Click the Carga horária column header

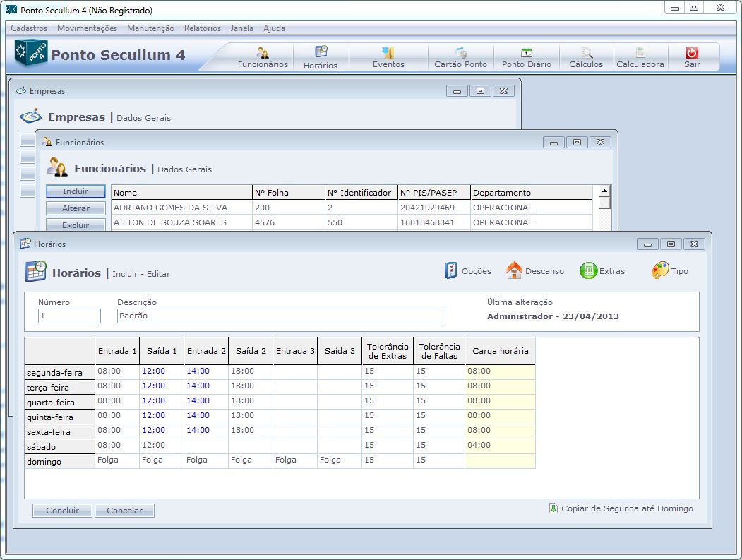pos(500,351)
